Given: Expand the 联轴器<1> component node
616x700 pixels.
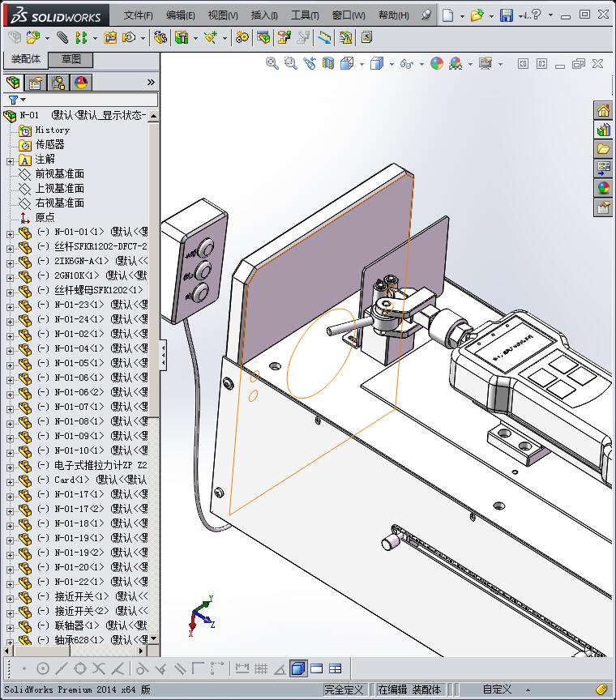Looking at the screenshot, I should pyautogui.click(x=11, y=628).
